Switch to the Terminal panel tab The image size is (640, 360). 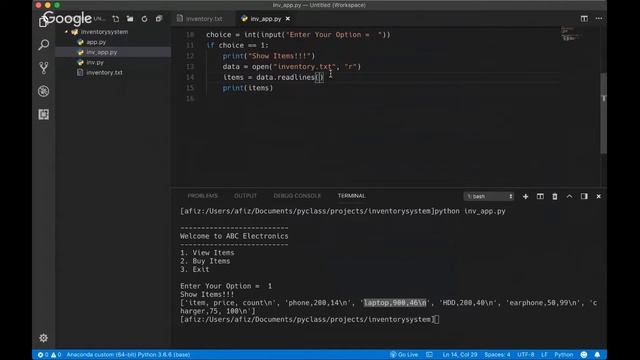pyautogui.click(x=351, y=196)
